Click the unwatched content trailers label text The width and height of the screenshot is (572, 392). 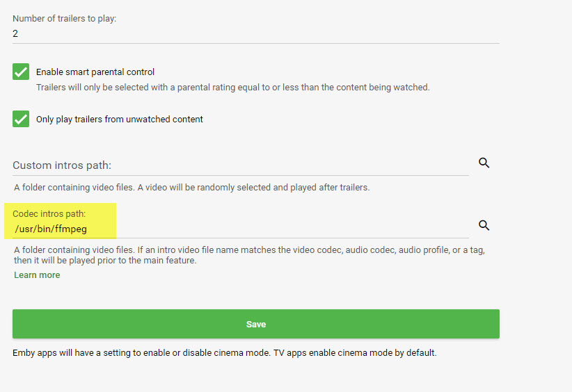pyautogui.click(x=120, y=120)
